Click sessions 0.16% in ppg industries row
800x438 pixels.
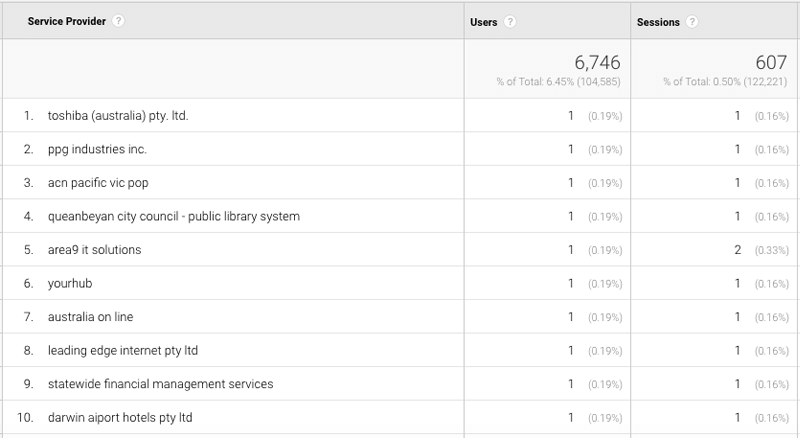[x=771, y=150]
